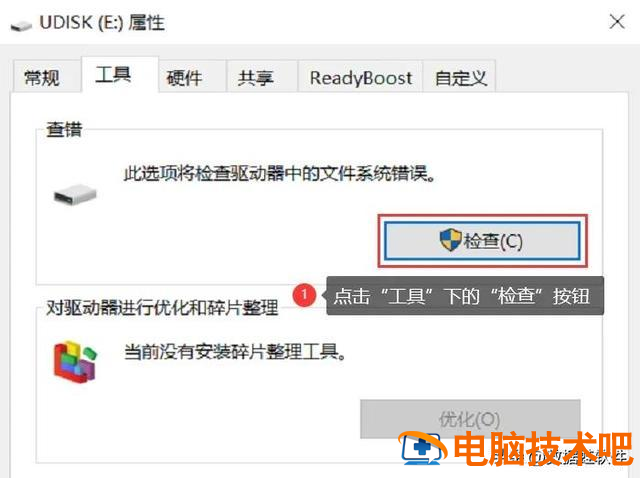Close the UDISK properties dialog
Screen dimensions: 640x478
coord(617,22)
